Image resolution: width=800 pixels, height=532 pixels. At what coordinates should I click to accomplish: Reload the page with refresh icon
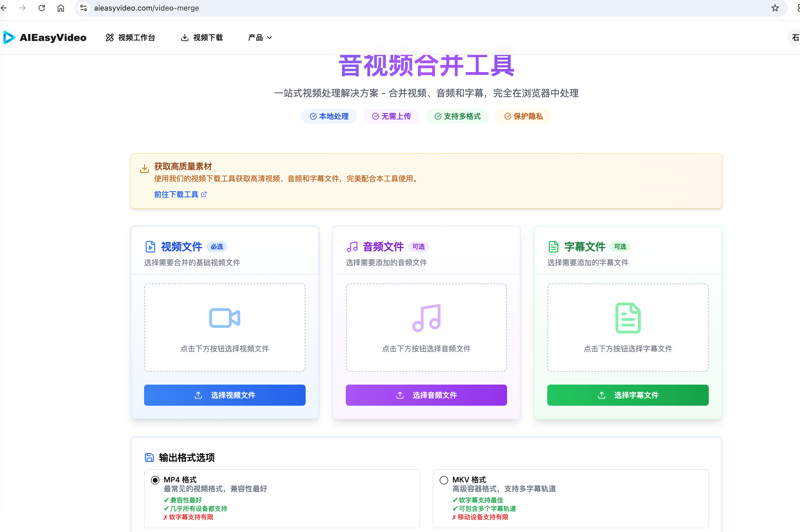coord(42,8)
